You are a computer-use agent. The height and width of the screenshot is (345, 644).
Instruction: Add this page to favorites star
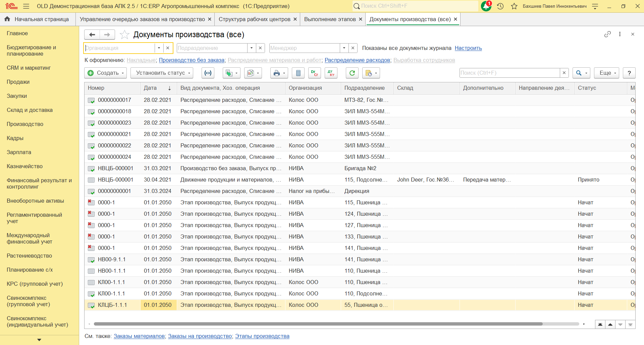(x=124, y=34)
